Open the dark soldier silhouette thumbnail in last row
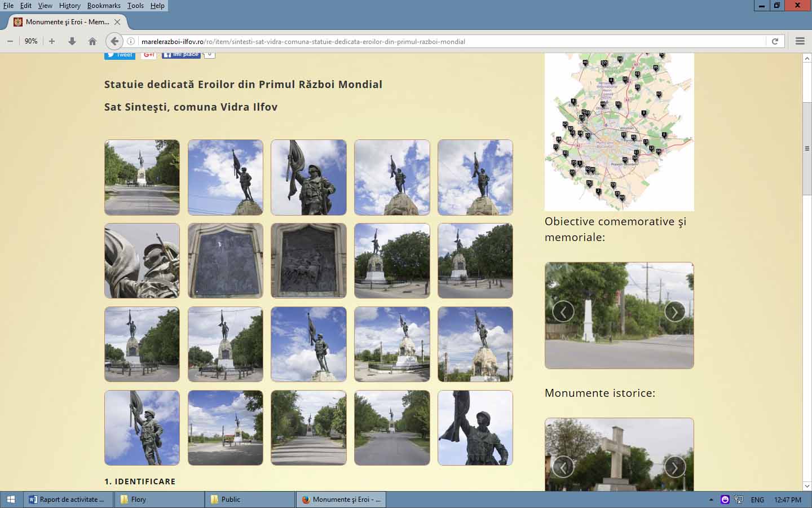This screenshot has height=508, width=812. tap(475, 428)
